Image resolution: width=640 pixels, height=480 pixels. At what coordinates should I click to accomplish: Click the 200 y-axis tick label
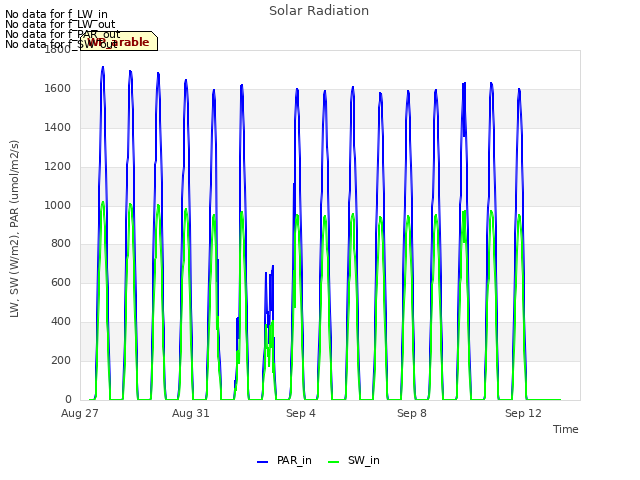coord(61,360)
